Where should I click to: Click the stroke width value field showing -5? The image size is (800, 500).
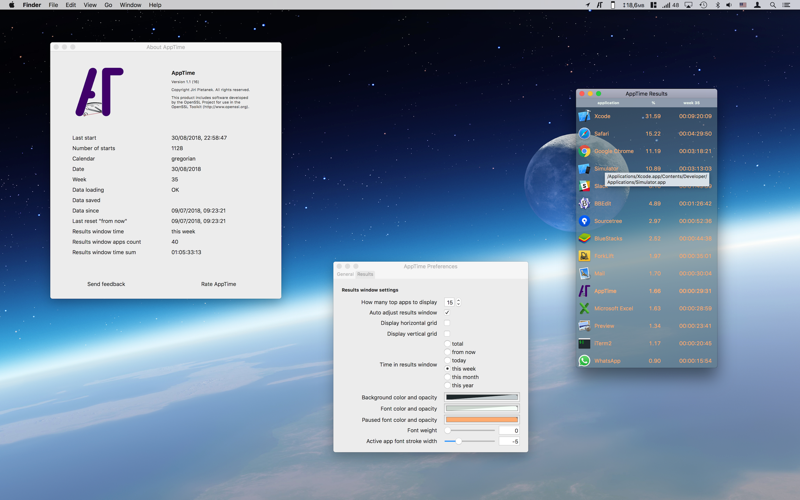point(509,441)
